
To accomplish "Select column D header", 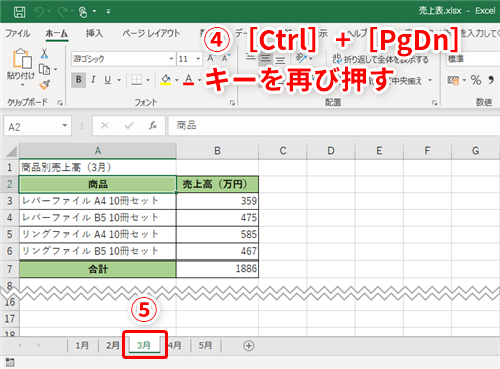I will pyautogui.click(x=331, y=151).
